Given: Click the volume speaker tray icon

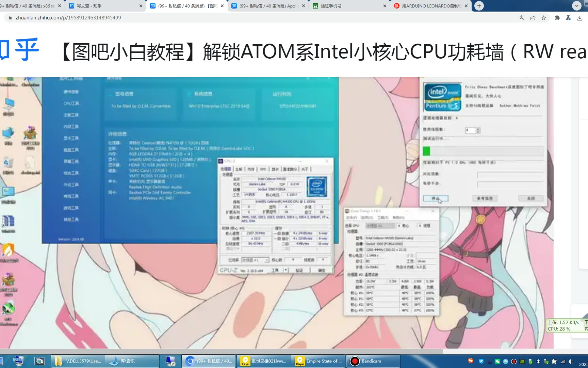Looking at the screenshot, I should [x=571, y=362].
